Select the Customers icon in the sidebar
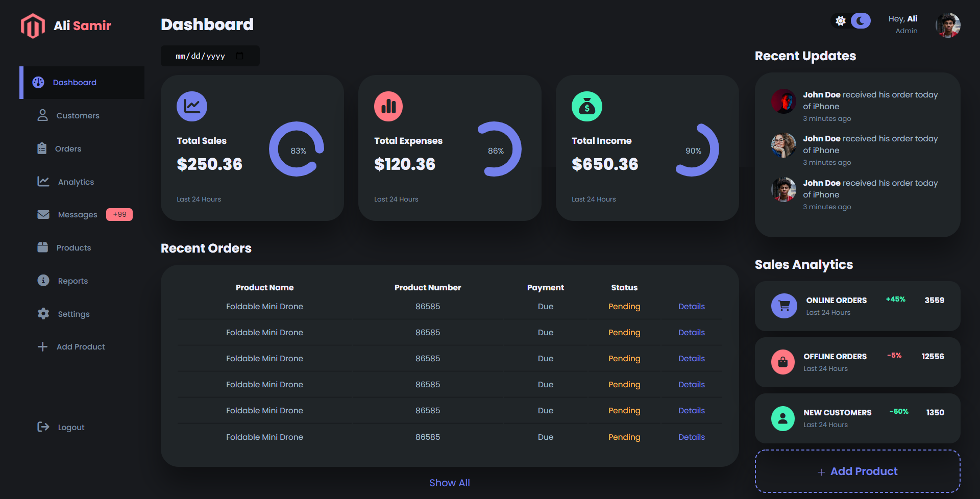Viewport: 980px width, 499px height. coord(43,115)
